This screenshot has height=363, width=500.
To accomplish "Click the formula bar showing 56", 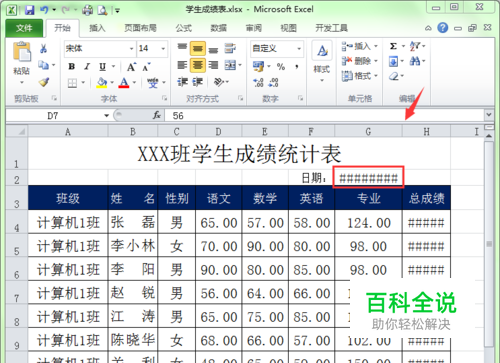I will [325, 116].
